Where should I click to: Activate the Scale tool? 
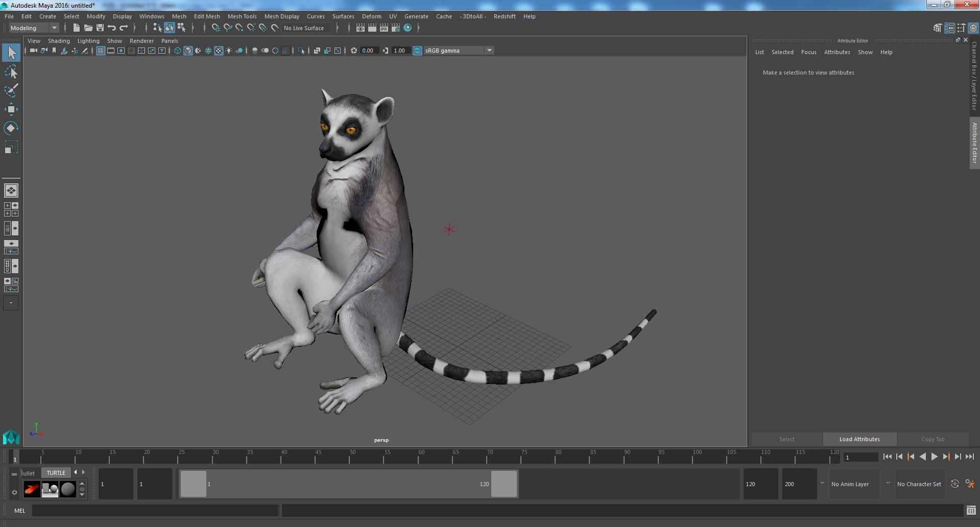tap(11, 147)
